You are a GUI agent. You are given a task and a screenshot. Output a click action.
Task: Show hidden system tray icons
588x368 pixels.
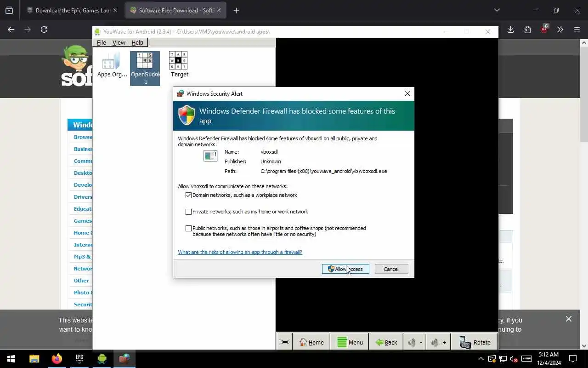click(481, 359)
